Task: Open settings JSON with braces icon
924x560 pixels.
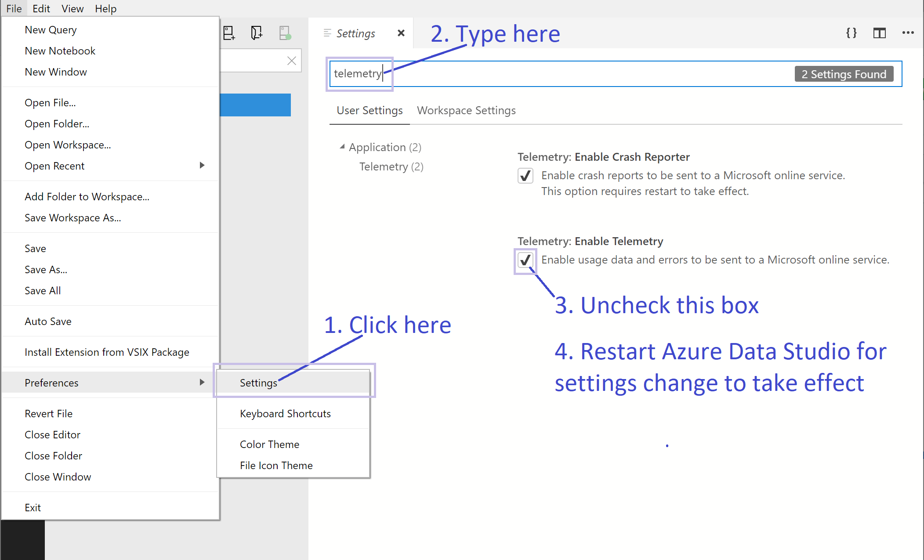Action: click(852, 33)
